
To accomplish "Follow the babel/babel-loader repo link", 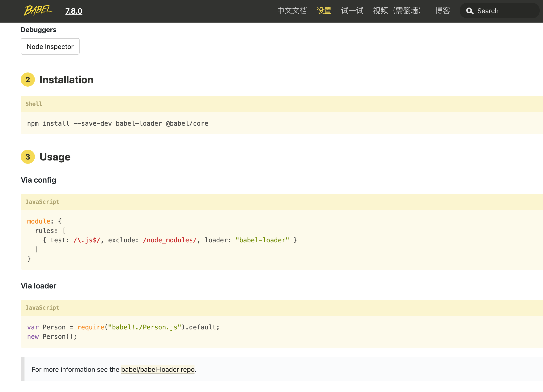I will 158,369.
